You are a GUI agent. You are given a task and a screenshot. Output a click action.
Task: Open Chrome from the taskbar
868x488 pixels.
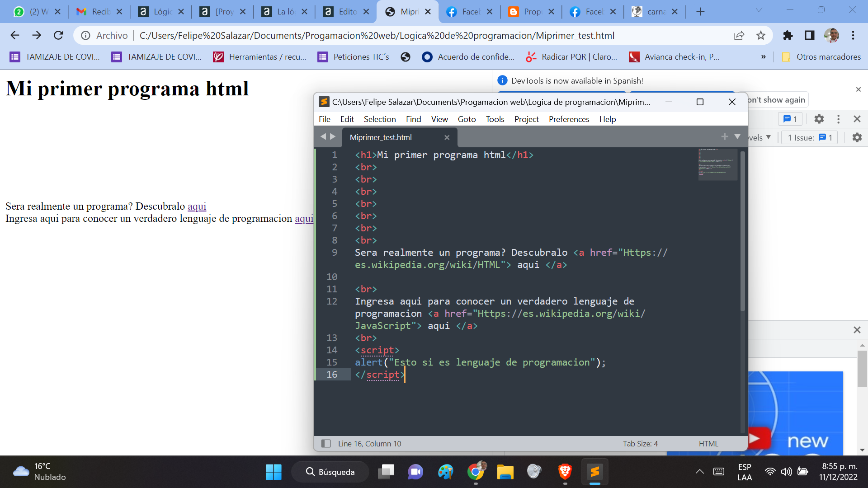pyautogui.click(x=476, y=472)
